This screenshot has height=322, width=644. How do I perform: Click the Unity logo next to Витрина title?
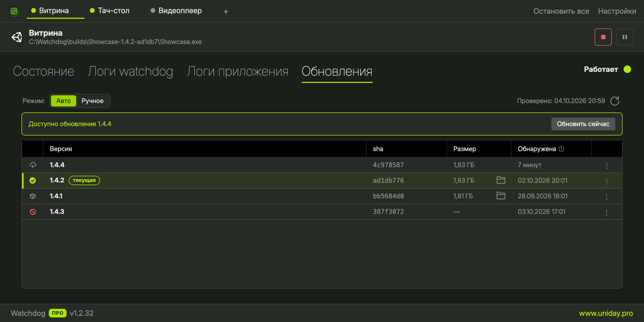point(17,37)
